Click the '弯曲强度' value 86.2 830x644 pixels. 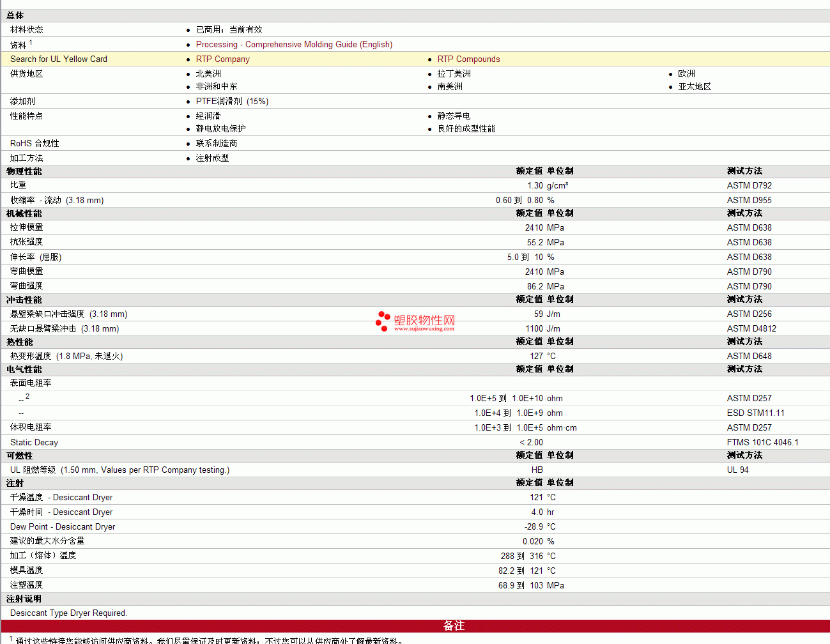click(535, 286)
